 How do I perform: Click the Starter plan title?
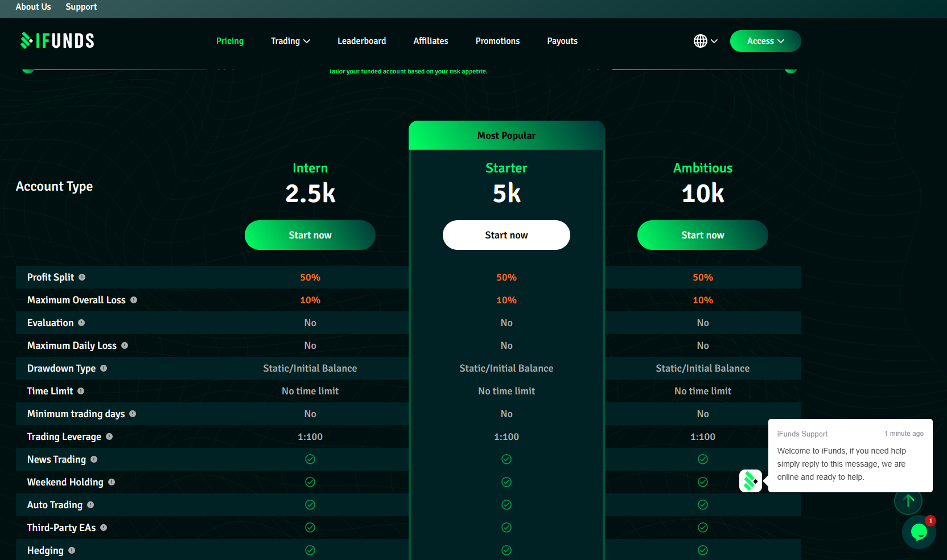507,168
